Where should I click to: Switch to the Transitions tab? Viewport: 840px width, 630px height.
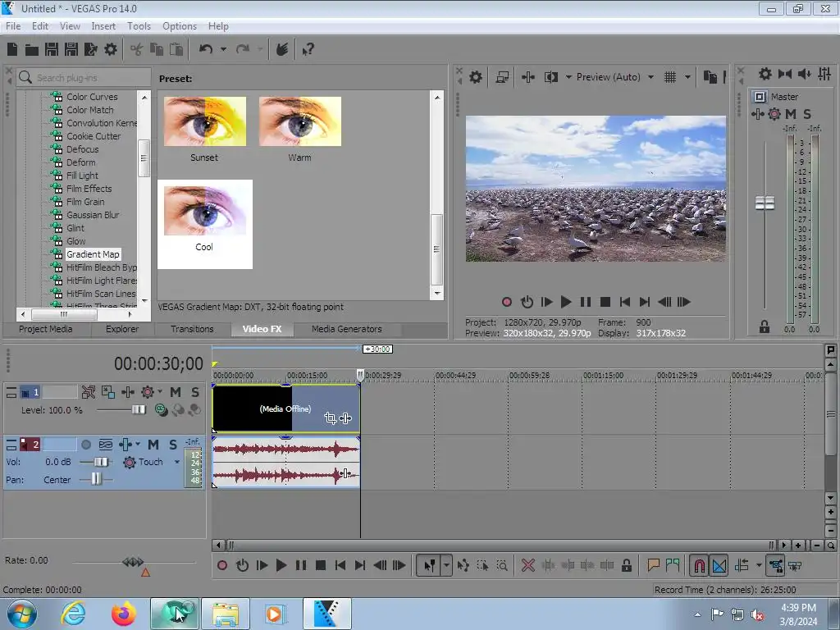point(192,329)
